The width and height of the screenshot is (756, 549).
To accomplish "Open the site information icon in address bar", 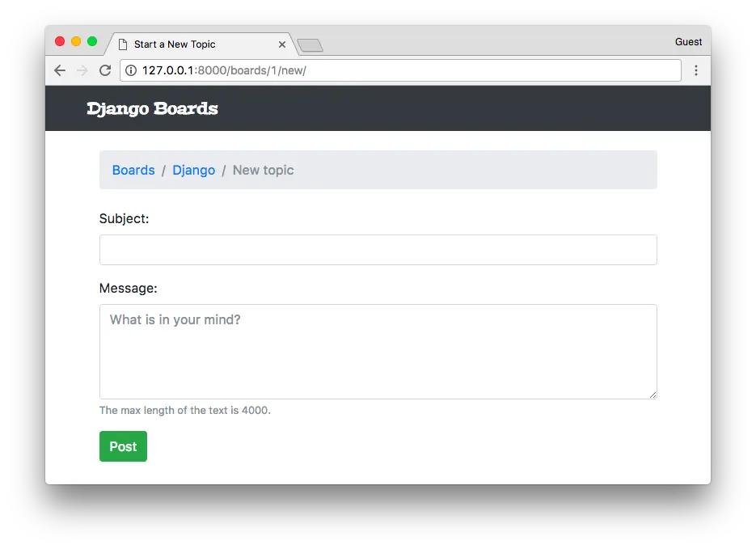I will [130, 70].
